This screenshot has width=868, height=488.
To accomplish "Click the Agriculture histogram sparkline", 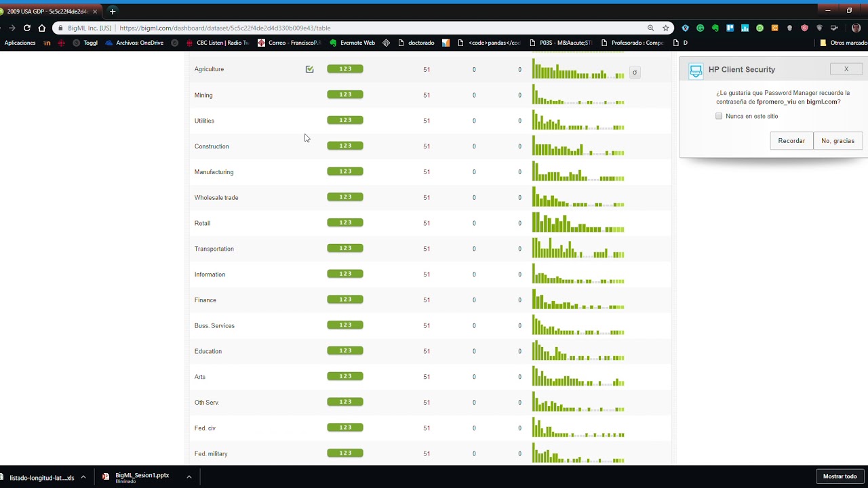I will [578, 69].
